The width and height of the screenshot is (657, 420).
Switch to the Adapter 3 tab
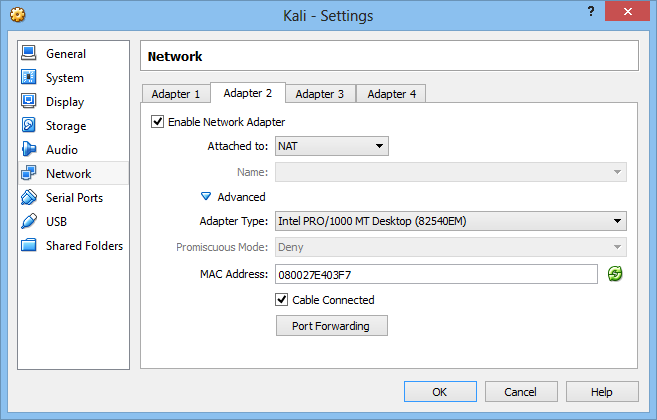[320, 94]
